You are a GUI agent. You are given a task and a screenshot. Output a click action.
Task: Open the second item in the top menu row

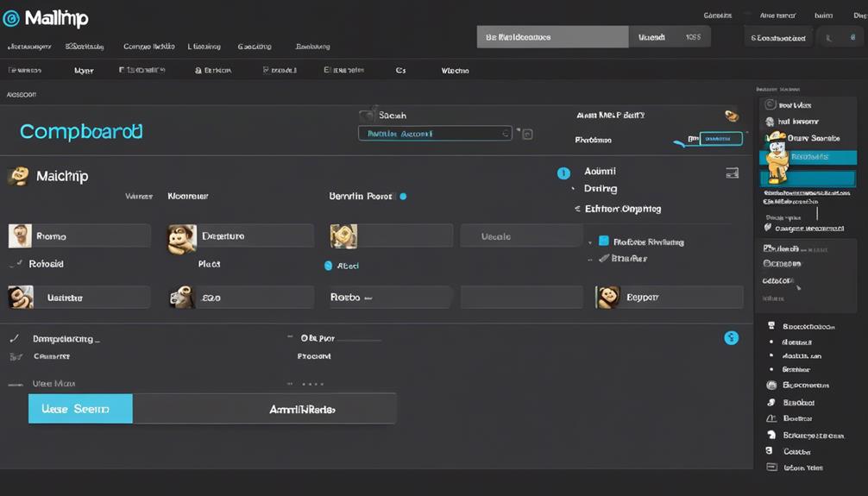[85, 47]
